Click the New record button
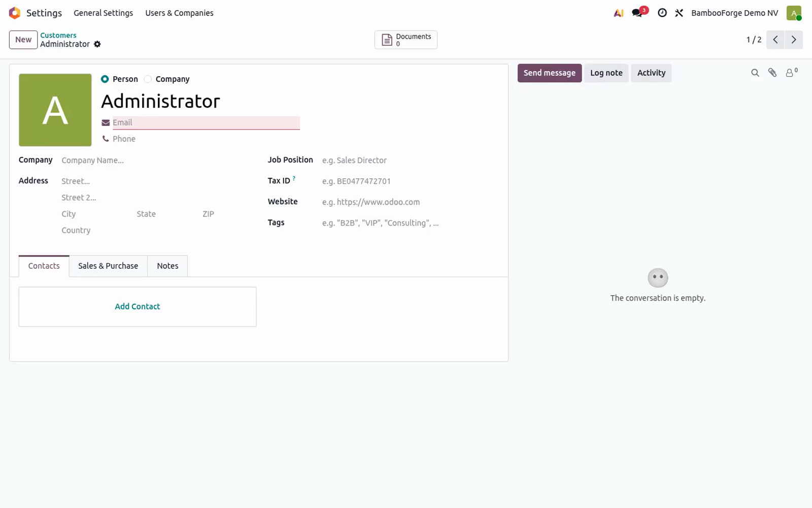This screenshot has height=508, width=812. click(23, 40)
